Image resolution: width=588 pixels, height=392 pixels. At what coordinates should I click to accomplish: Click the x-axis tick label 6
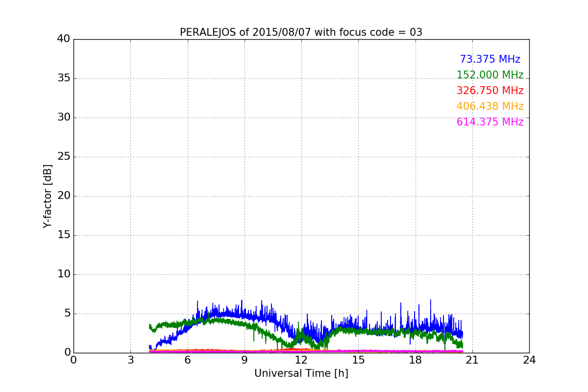(x=187, y=360)
